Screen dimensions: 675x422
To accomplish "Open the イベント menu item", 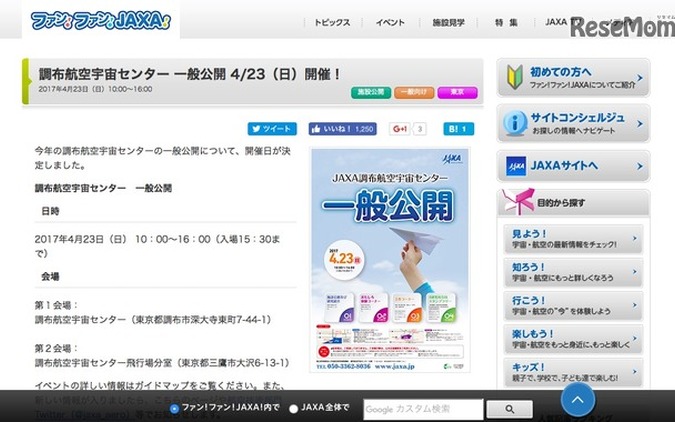I will (390, 22).
